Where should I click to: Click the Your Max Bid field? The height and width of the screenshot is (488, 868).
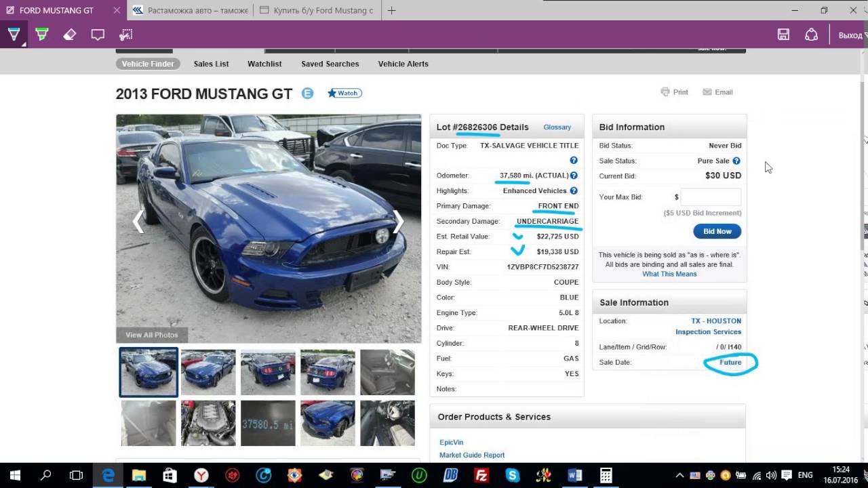711,197
